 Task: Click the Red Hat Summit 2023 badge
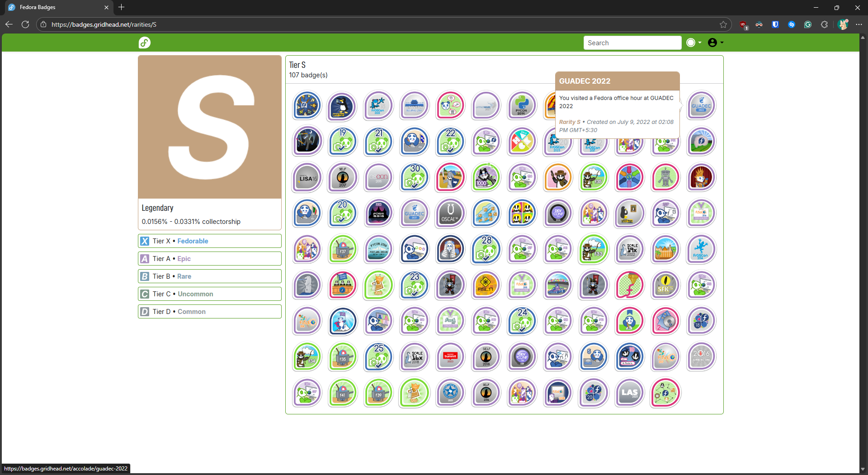point(450,357)
